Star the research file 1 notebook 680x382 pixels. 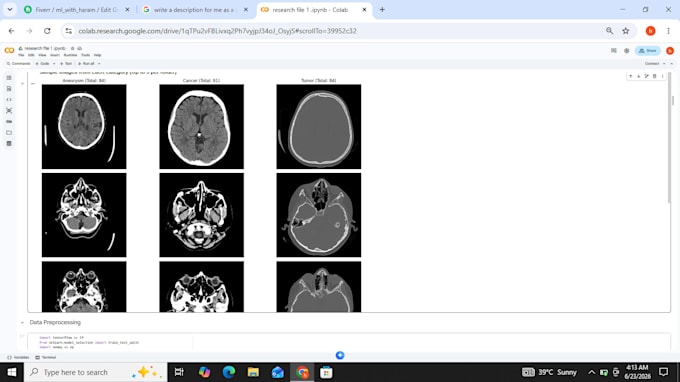pos(72,48)
